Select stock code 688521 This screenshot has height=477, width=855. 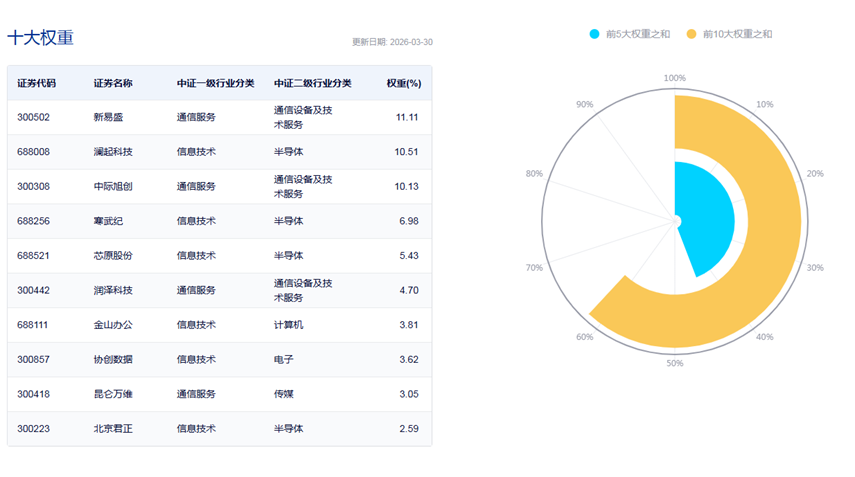33,256
